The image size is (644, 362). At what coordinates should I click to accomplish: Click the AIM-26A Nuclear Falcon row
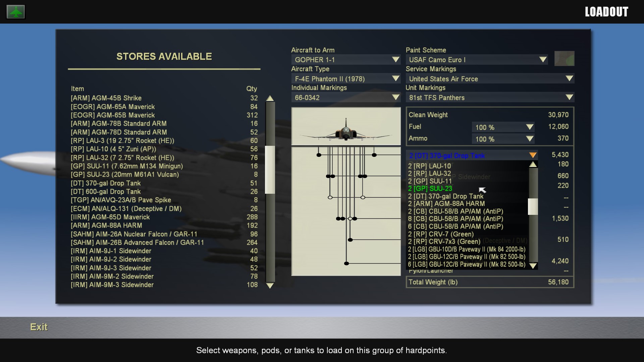164,234
